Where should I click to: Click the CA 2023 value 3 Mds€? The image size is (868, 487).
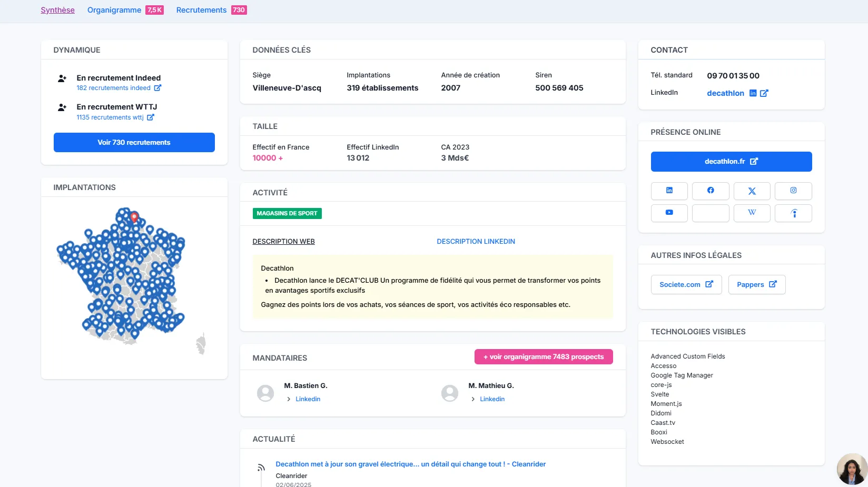pos(455,158)
